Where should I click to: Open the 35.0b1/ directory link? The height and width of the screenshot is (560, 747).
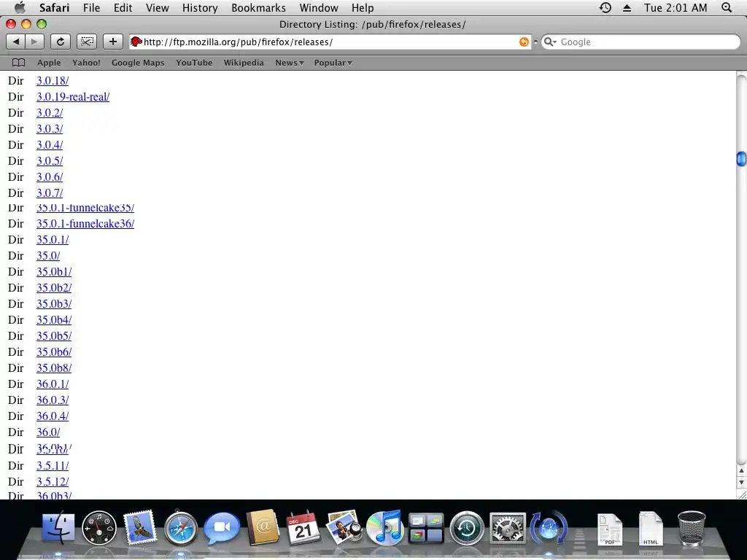click(54, 272)
